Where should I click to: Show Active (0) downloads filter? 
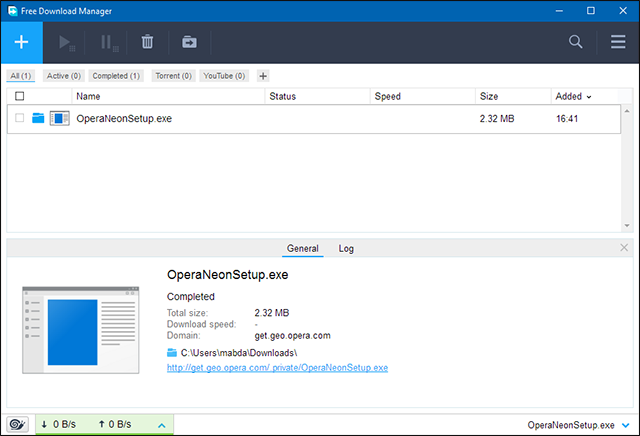[x=64, y=76]
